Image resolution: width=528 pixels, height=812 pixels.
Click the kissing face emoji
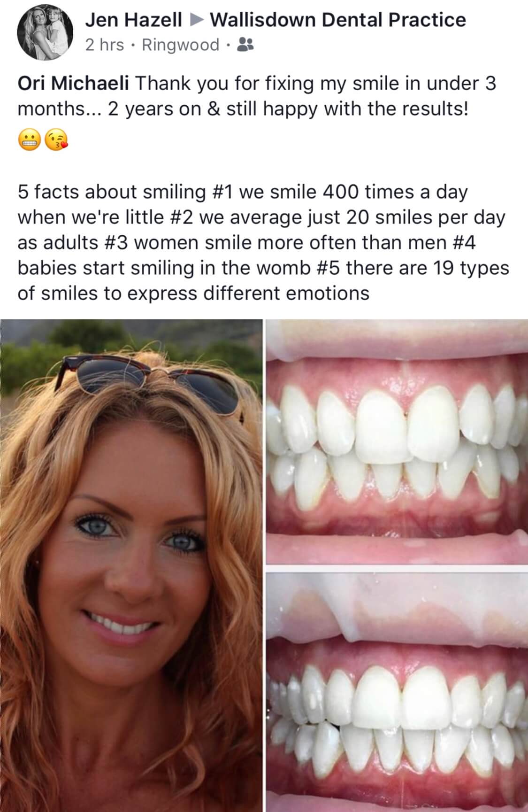pos(56,139)
